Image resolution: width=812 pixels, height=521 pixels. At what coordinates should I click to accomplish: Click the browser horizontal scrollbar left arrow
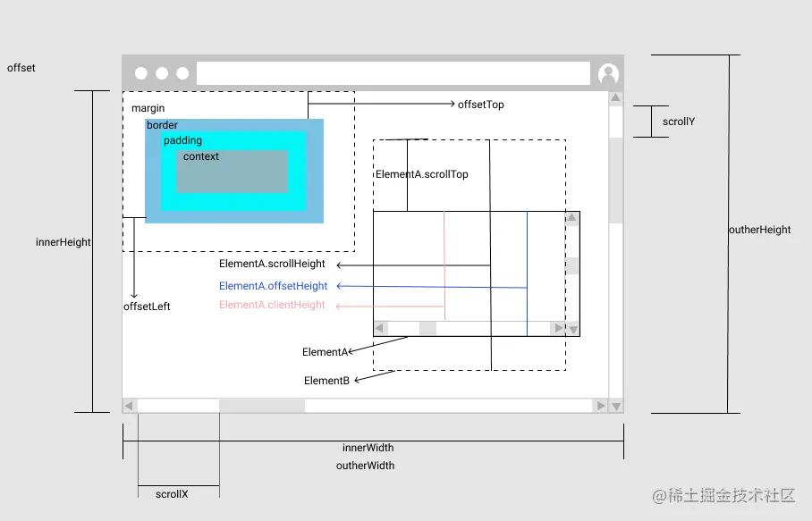(x=130, y=406)
